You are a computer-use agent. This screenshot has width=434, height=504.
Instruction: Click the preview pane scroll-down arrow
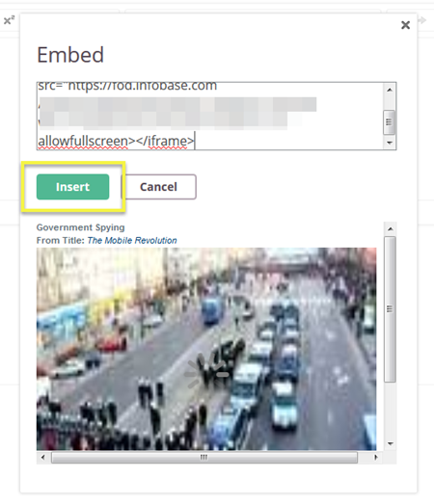[x=391, y=444]
